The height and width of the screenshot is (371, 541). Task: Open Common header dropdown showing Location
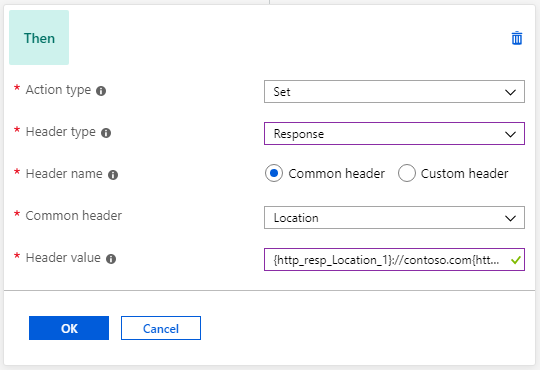tap(394, 218)
